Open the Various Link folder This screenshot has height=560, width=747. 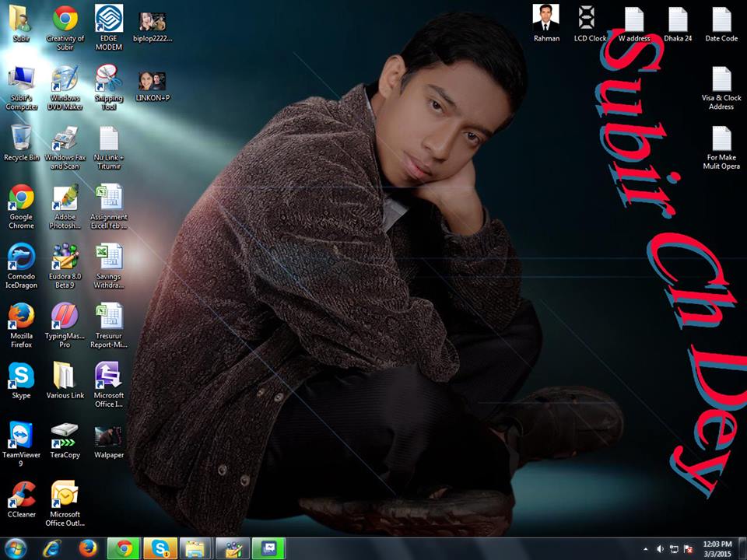point(65,381)
